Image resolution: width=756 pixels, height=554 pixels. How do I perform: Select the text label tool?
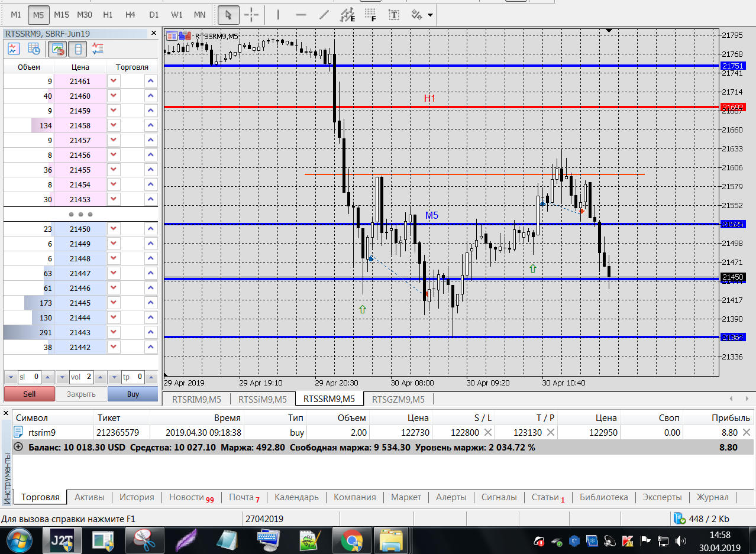(x=393, y=14)
